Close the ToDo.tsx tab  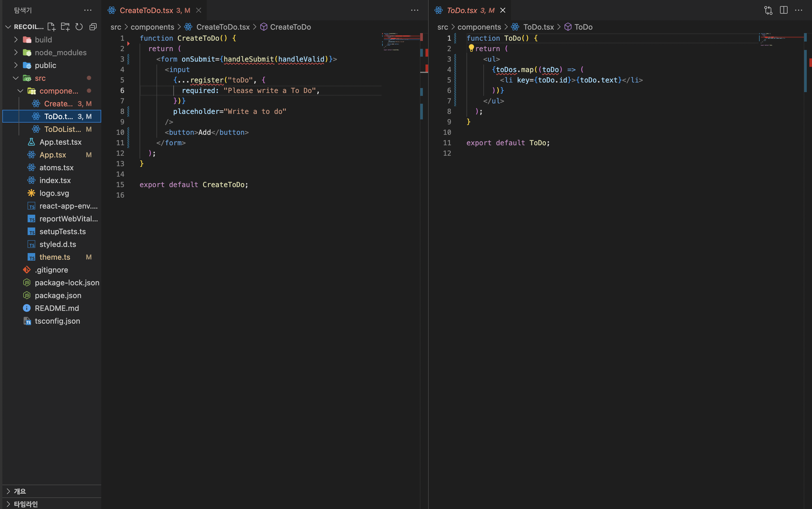coord(503,10)
